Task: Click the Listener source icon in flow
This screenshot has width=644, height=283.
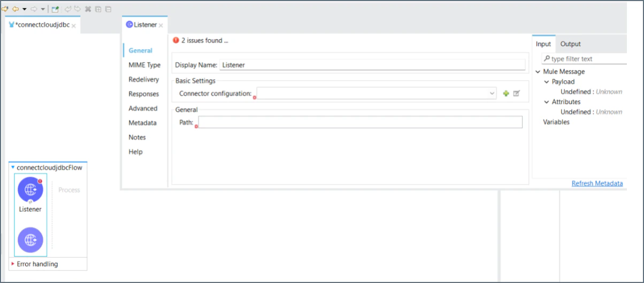Action: coord(30,190)
